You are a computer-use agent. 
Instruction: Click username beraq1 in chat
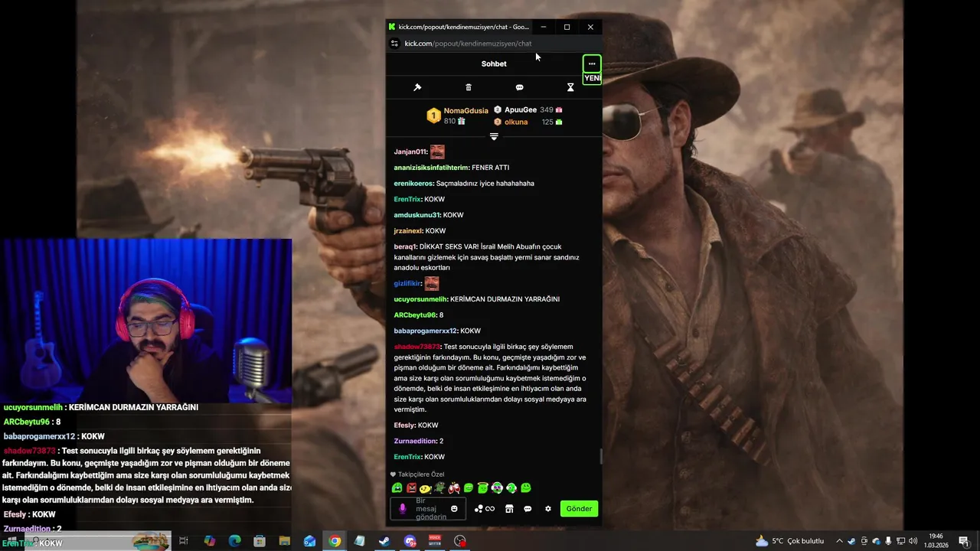coord(405,246)
